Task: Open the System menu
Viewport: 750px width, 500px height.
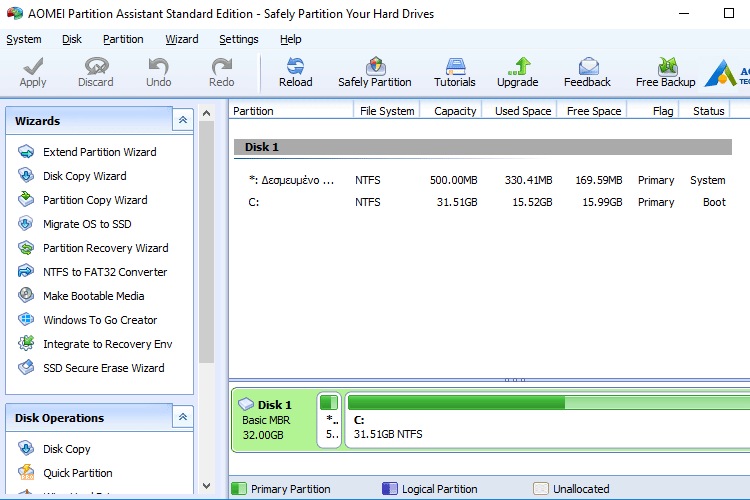Action: pos(23,39)
